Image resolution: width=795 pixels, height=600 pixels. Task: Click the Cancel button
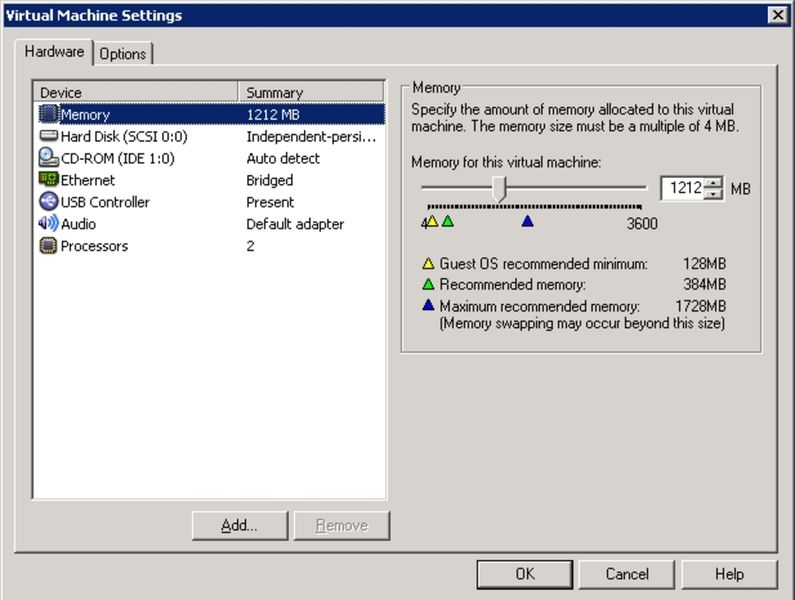click(627, 574)
